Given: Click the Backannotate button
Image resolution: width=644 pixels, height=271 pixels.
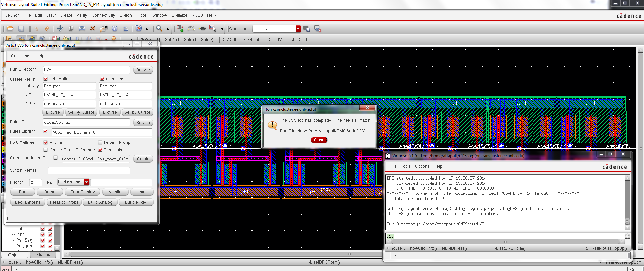Looking at the screenshot, I should [x=28, y=202].
